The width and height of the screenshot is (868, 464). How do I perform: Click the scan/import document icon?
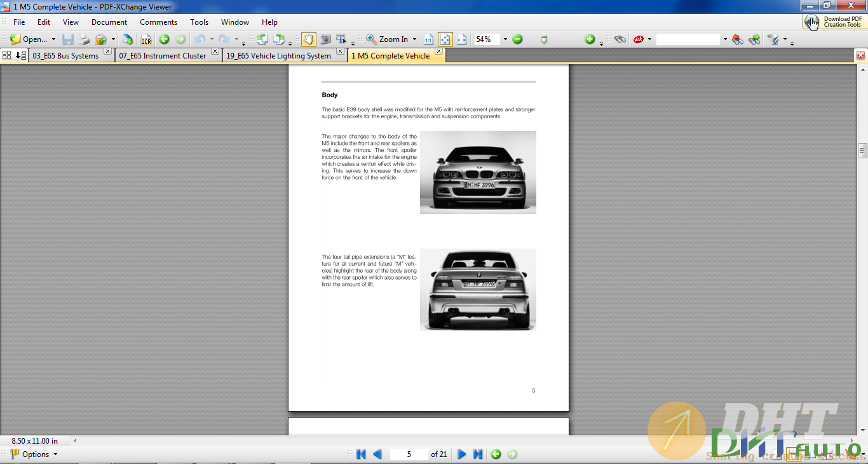(128, 39)
